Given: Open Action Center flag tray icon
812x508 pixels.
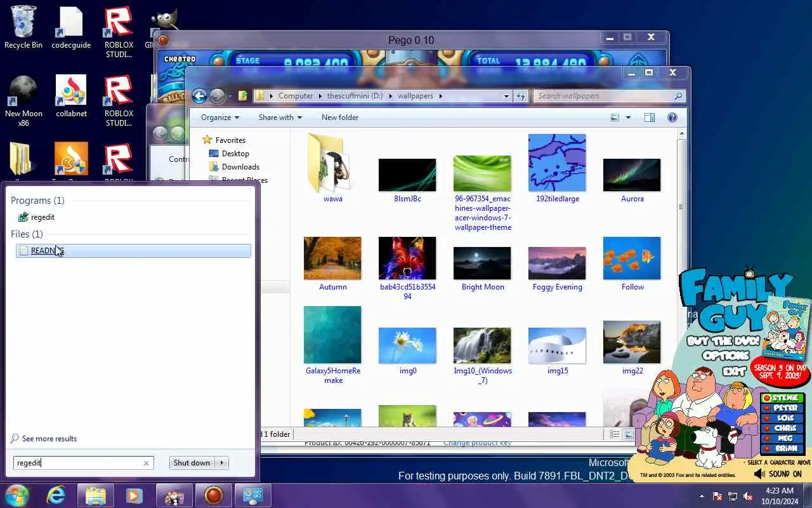Looking at the screenshot, I should 717,496.
